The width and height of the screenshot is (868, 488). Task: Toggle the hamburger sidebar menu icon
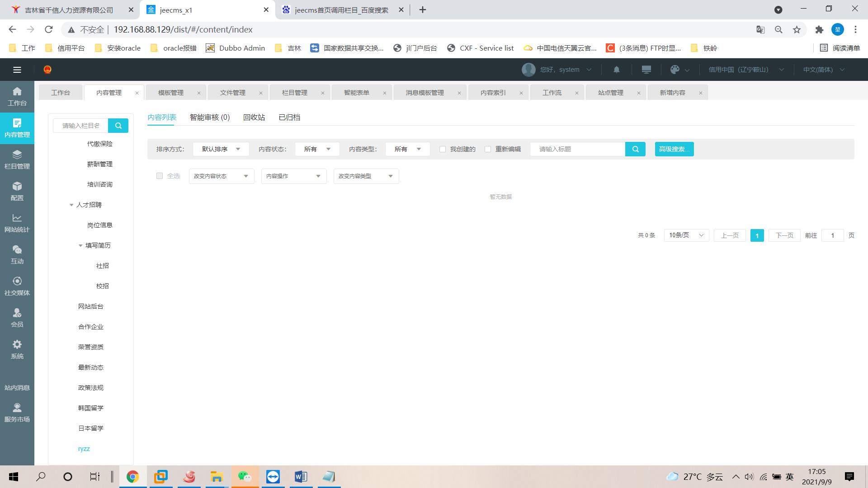click(17, 70)
